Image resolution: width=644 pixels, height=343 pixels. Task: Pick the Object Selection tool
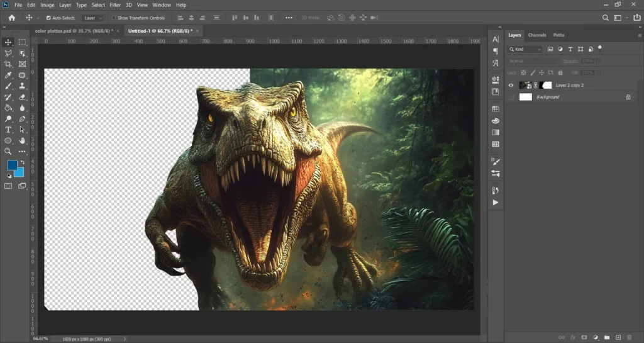(22, 53)
